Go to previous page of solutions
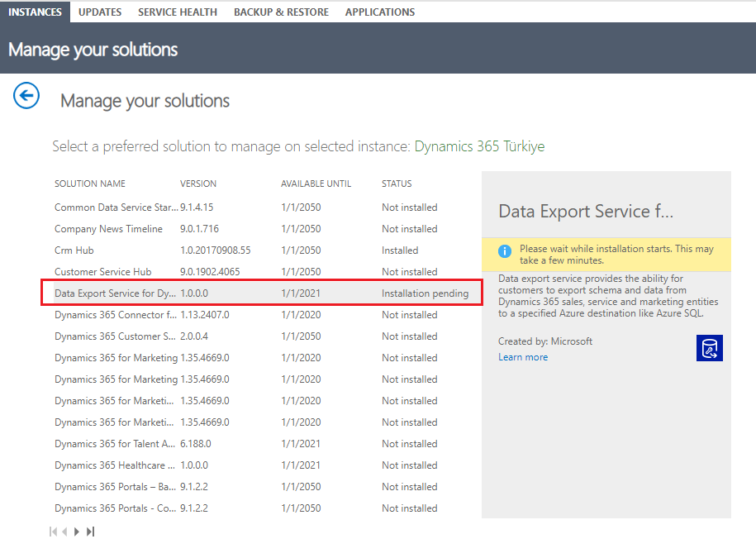The height and width of the screenshot is (558, 756). pos(64,532)
